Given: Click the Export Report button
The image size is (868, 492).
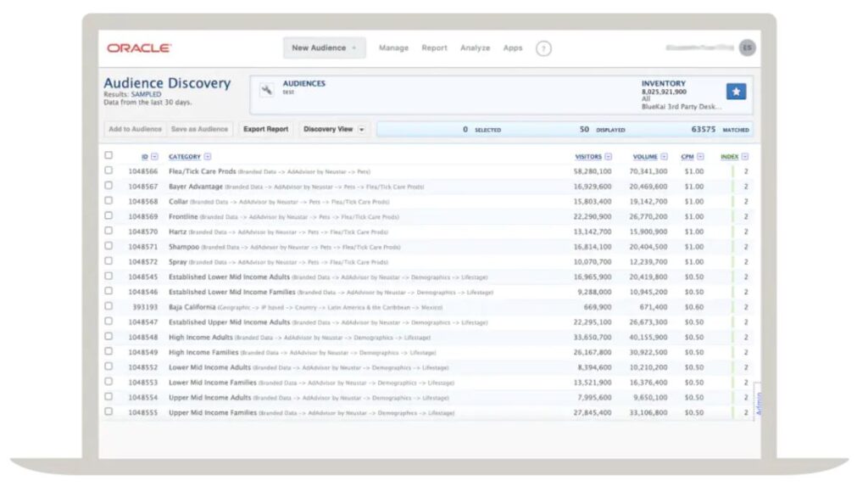Looking at the screenshot, I should click(x=265, y=129).
